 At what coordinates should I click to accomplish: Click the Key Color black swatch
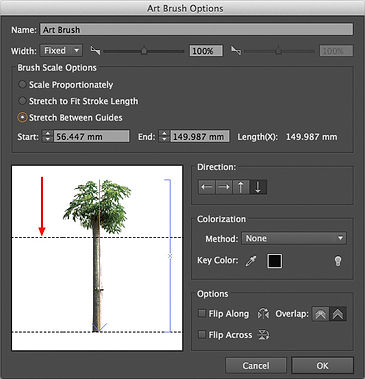click(x=275, y=261)
